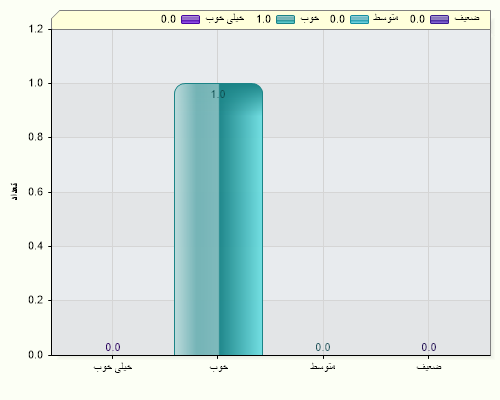Click the متوسط text in the legend

pos(385,18)
